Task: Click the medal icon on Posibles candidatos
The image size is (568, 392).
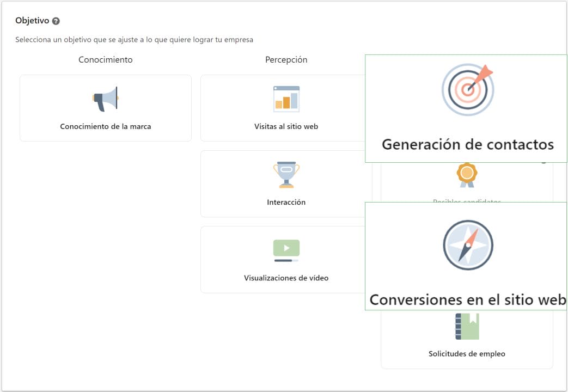Action: pos(467,175)
